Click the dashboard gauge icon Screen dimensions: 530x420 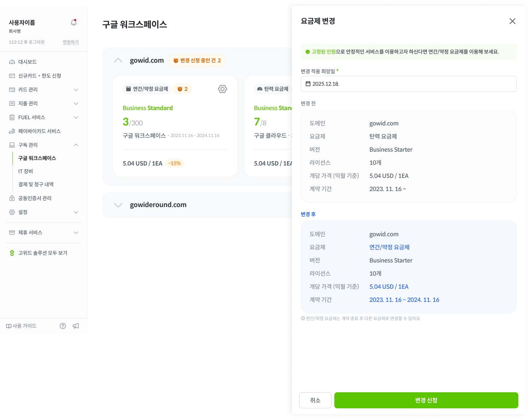(x=12, y=62)
